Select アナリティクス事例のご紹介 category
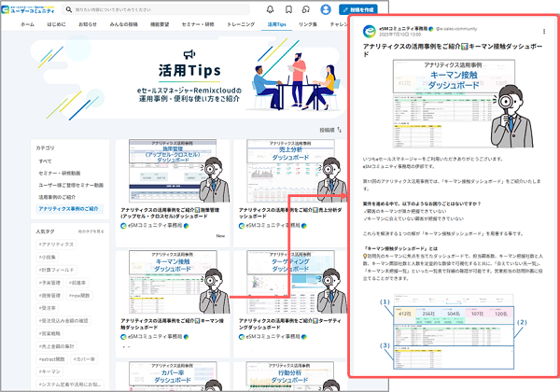560x392 pixels. [x=68, y=208]
